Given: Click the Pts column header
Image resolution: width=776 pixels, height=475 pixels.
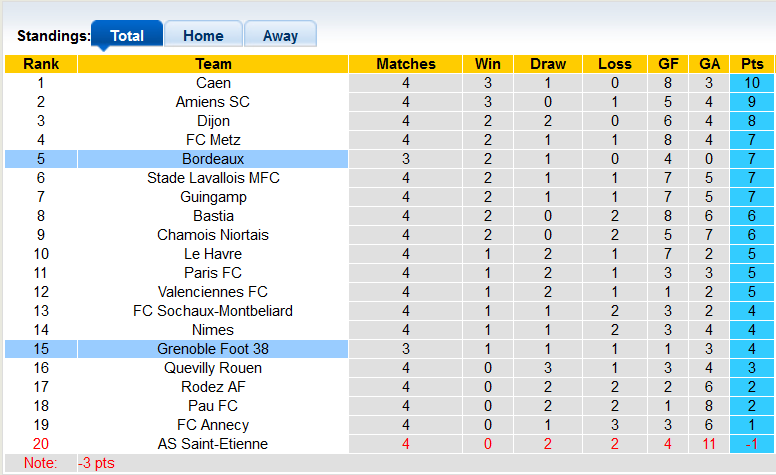Looking at the screenshot, I should [752, 64].
